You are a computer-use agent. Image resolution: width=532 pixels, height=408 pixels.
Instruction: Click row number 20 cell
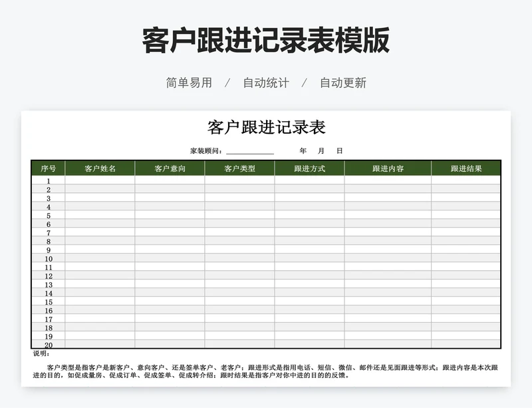click(48, 344)
